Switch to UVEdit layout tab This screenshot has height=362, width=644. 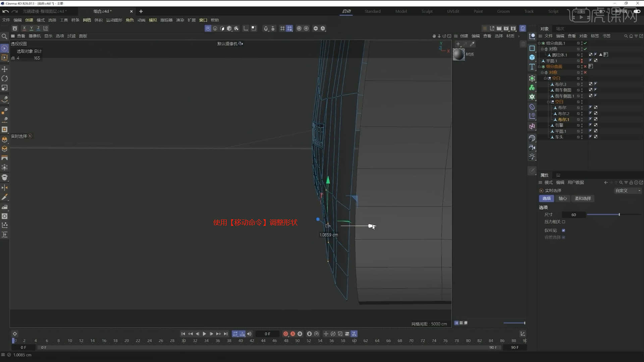point(453,11)
